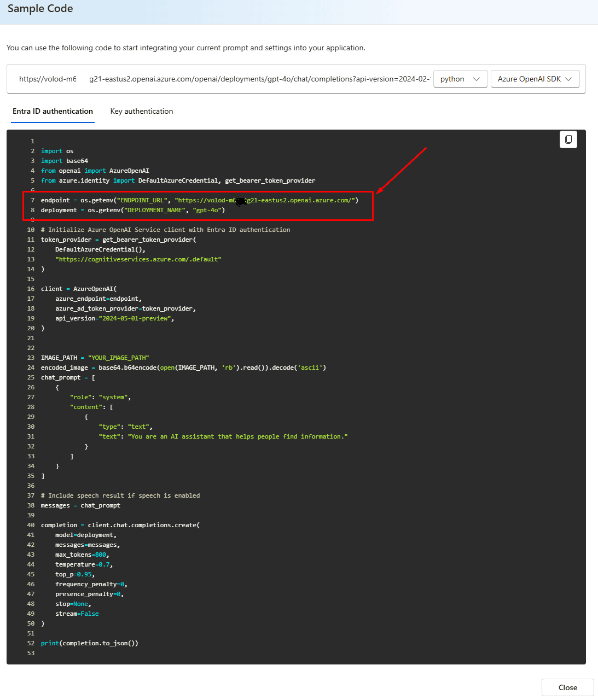Open the Azure OpenAI SDK dropdown
Screen dimensions: 598x700
(535, 79)
